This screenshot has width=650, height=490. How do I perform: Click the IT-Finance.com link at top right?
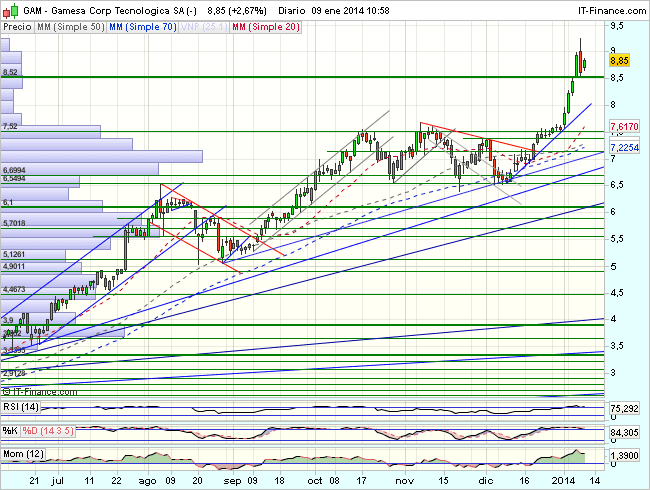[x=612, y=11]
